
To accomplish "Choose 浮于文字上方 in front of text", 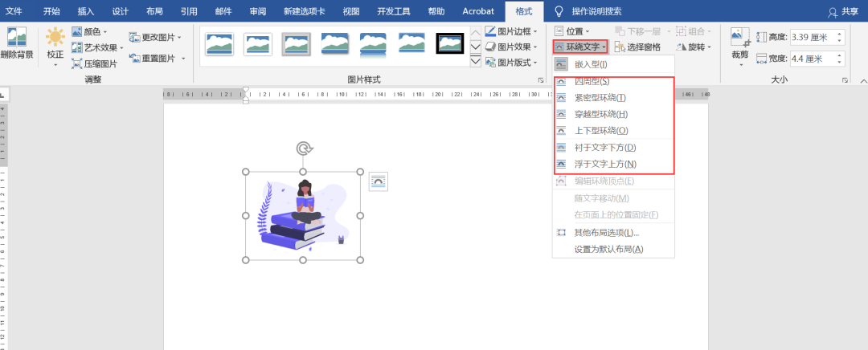I will 613,165.
